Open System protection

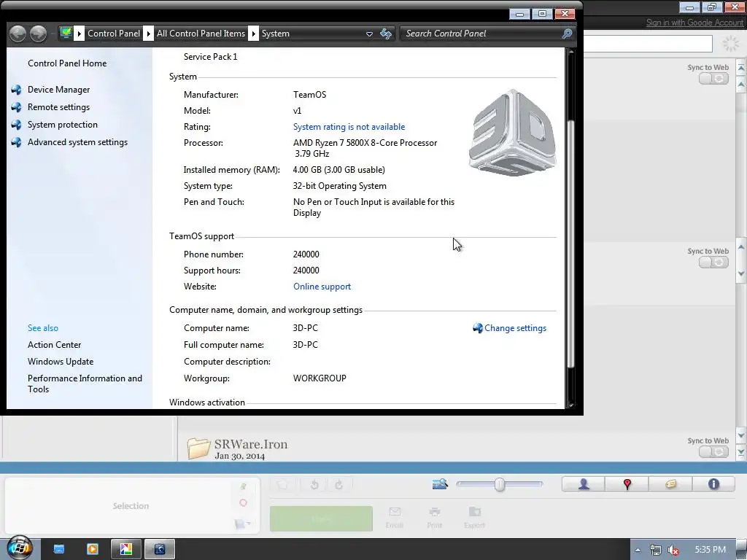[63, 125]
